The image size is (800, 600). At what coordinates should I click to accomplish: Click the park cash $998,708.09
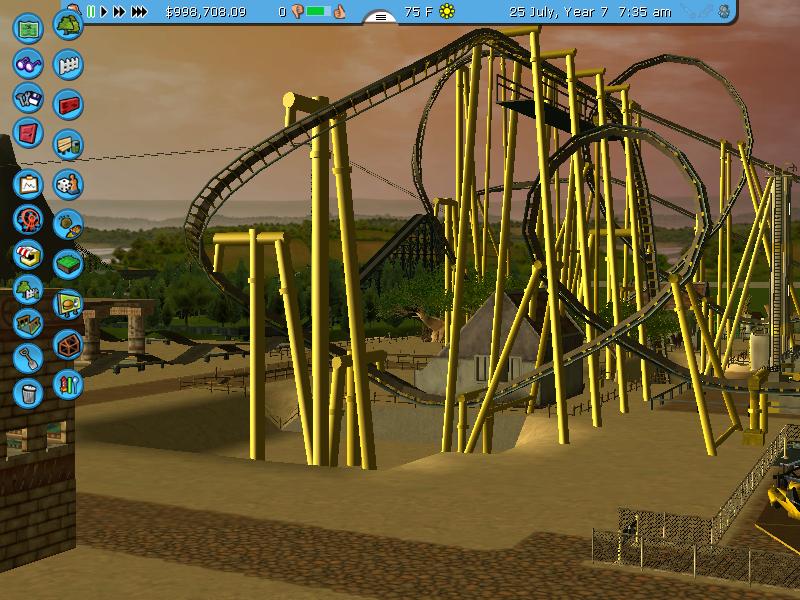pos(206,12)
